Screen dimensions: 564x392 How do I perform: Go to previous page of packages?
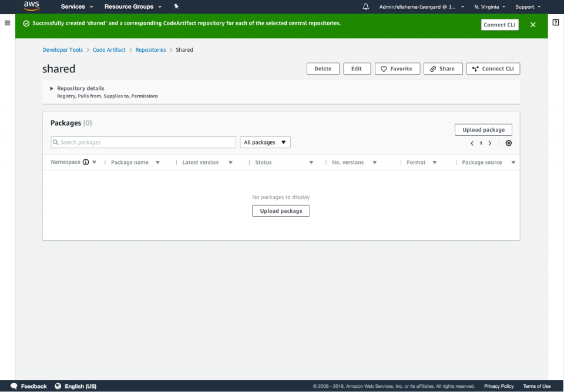[472, 143]
